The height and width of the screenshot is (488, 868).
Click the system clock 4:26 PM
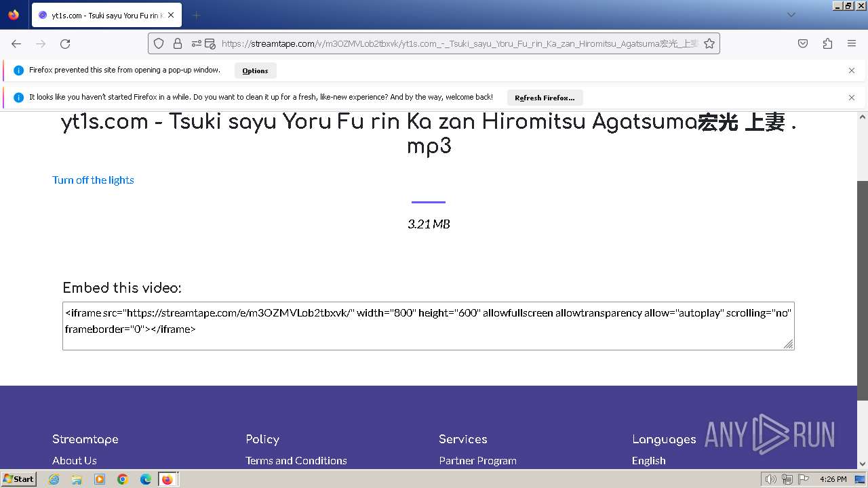(833, 479)
